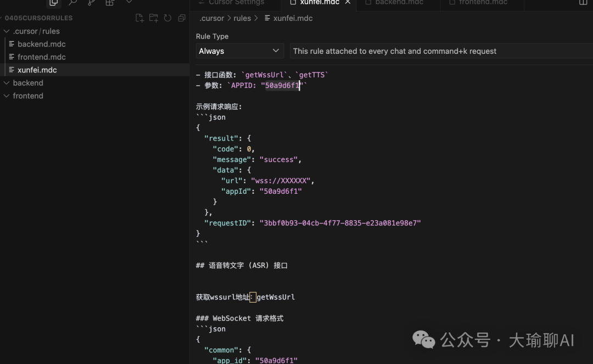Click the "appId": "50a9d6f1" line
The image size is (593, 364).
pos(261,191)
